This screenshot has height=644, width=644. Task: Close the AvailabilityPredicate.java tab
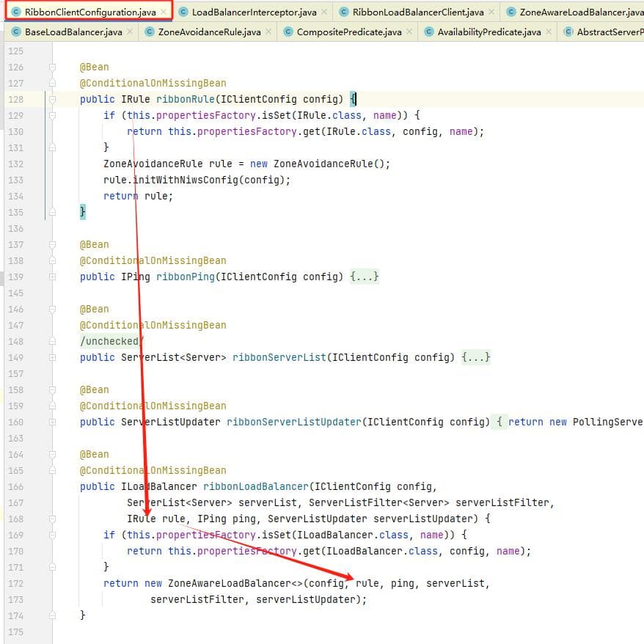tap(549, 32)
